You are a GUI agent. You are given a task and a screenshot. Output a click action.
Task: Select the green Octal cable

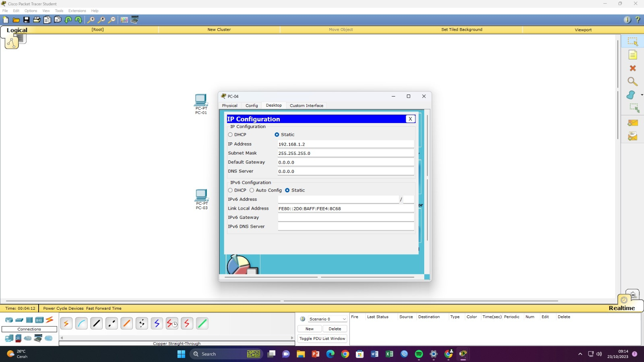202,323
